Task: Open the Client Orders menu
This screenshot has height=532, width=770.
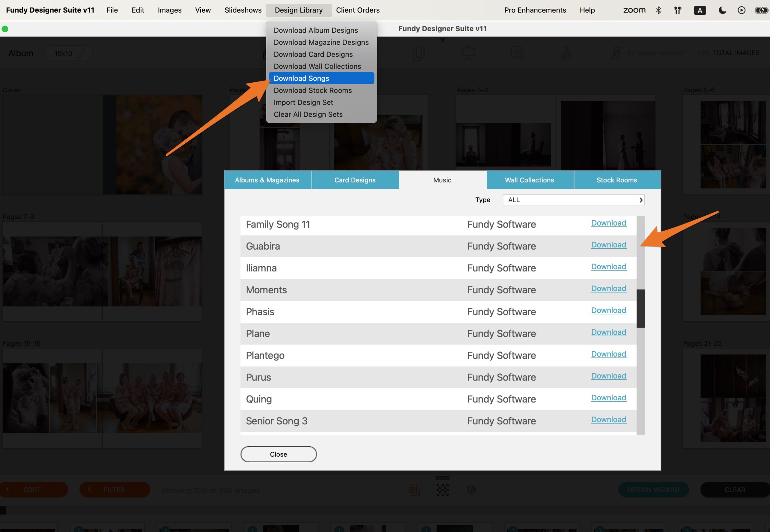Action: (x=358, y=10)
